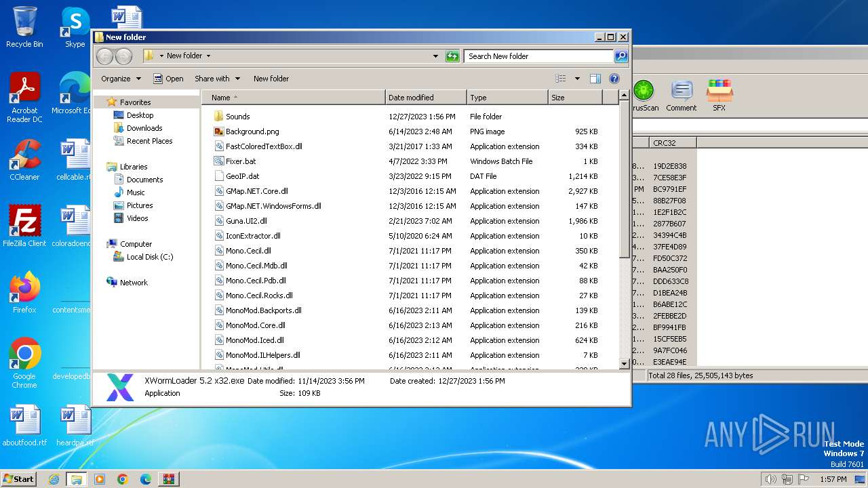Expand the address bar history dropdown
This screenshot has height=488, width=868.
click(435, 56)
